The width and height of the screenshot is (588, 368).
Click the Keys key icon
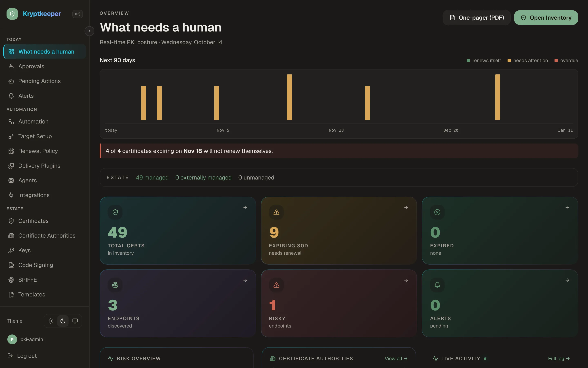11,250
